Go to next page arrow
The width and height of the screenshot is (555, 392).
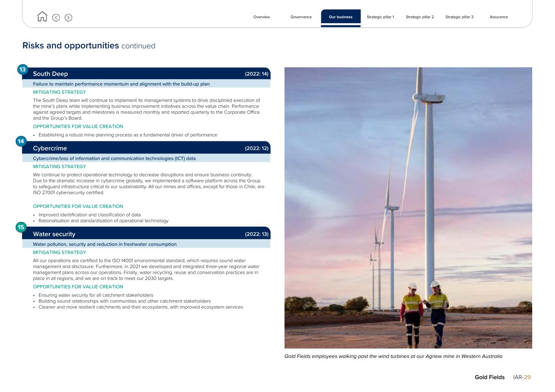(x=68, y=17)
